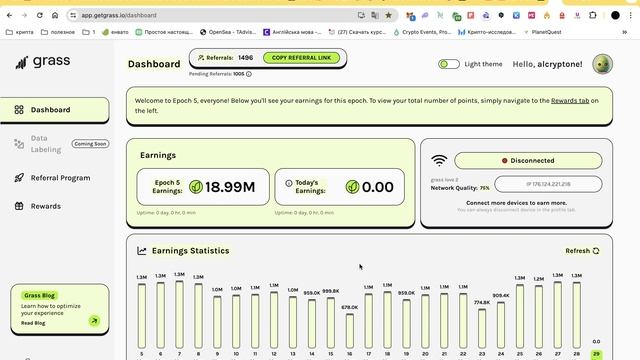The width and height of the screenshot is (640, 360).
Task: Click the 678.0K bar label
Action: tap(349, 307)
